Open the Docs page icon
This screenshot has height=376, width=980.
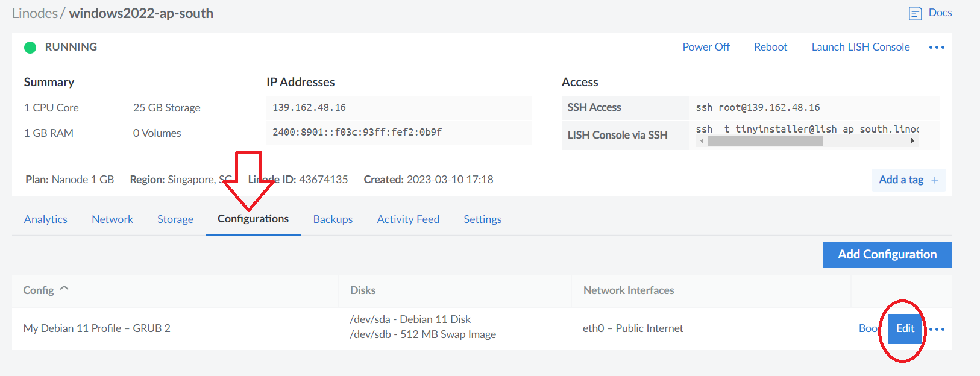coord(915,13)
